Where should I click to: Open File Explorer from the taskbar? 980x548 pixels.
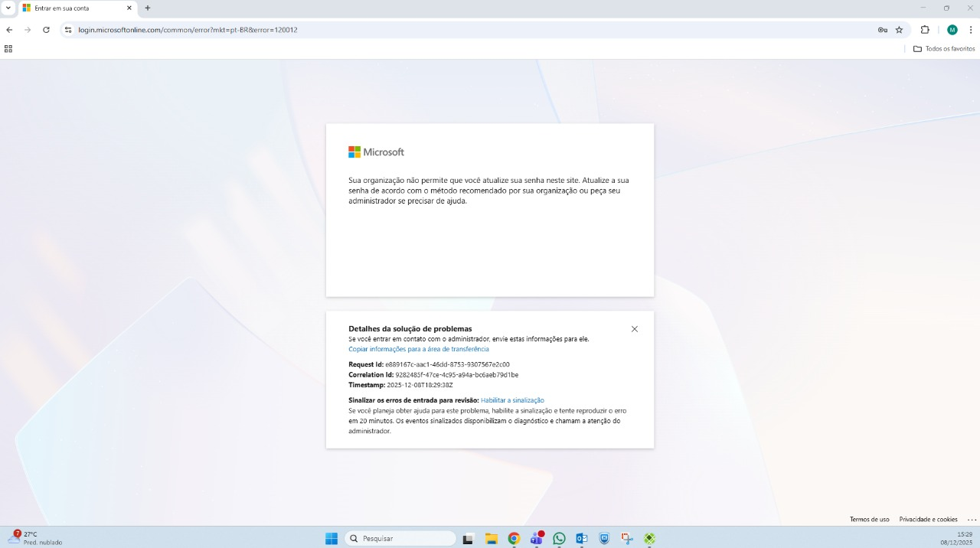click(x=492, y=539)
